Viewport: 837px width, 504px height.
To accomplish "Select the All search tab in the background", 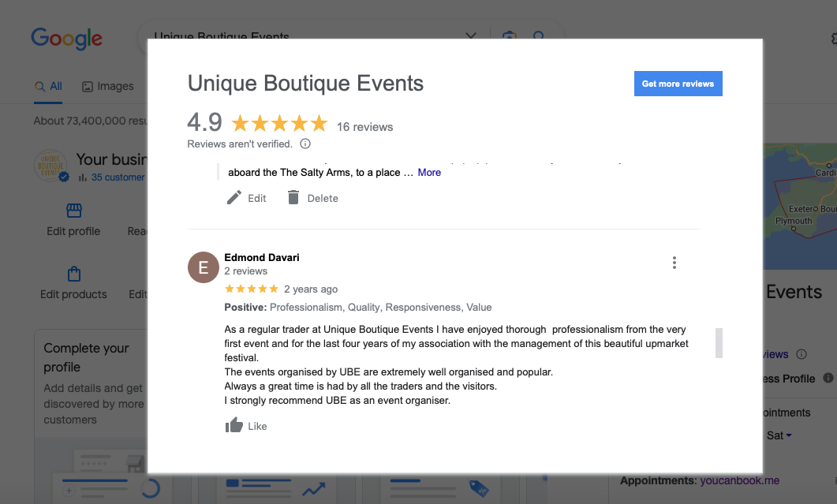I will [x=49, y=87].
